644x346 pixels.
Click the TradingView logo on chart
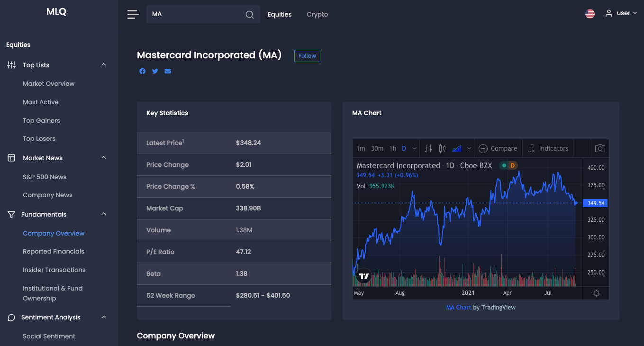(x=363, y=276)
